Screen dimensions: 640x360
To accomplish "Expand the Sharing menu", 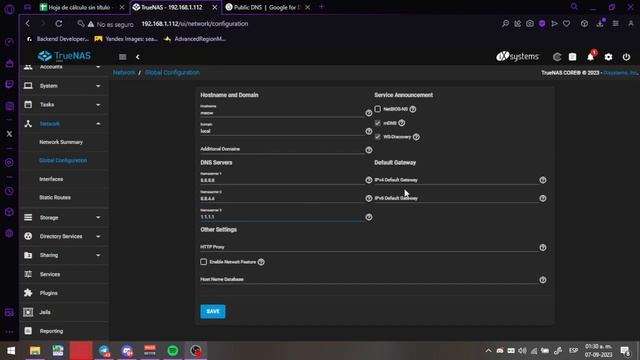I will pos(64,255).
